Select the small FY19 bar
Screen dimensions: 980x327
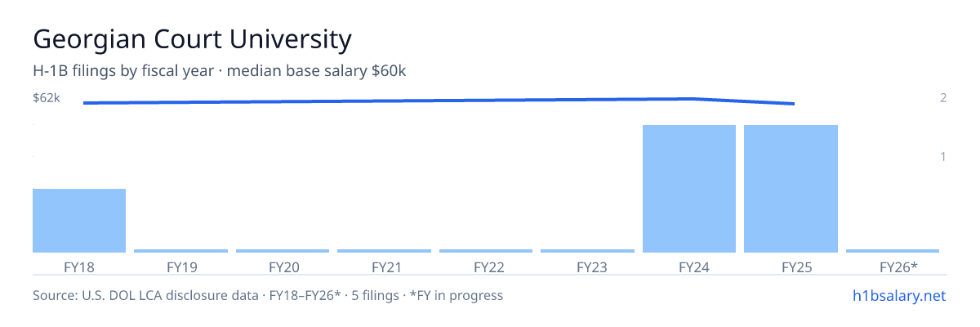[180, 251]
